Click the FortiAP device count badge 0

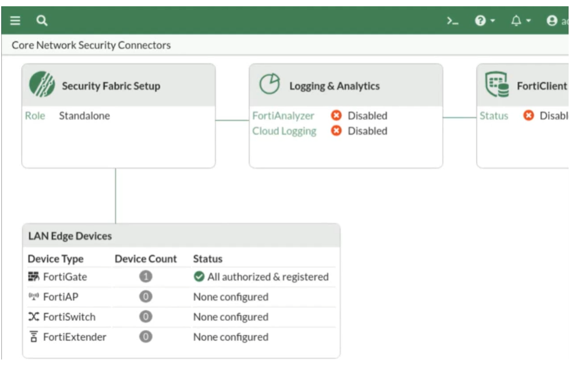(x=146, y=296)
